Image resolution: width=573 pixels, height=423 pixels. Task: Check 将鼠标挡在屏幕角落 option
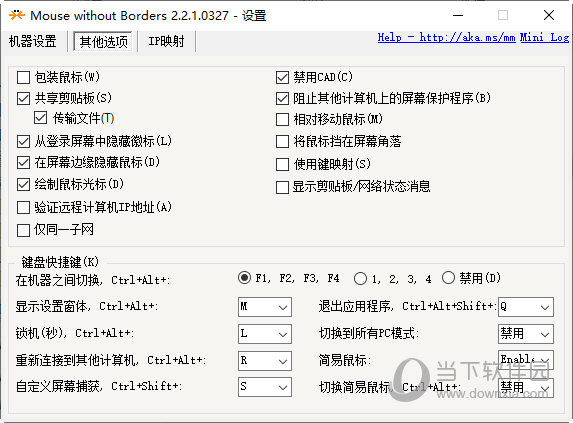click(282, 142)
